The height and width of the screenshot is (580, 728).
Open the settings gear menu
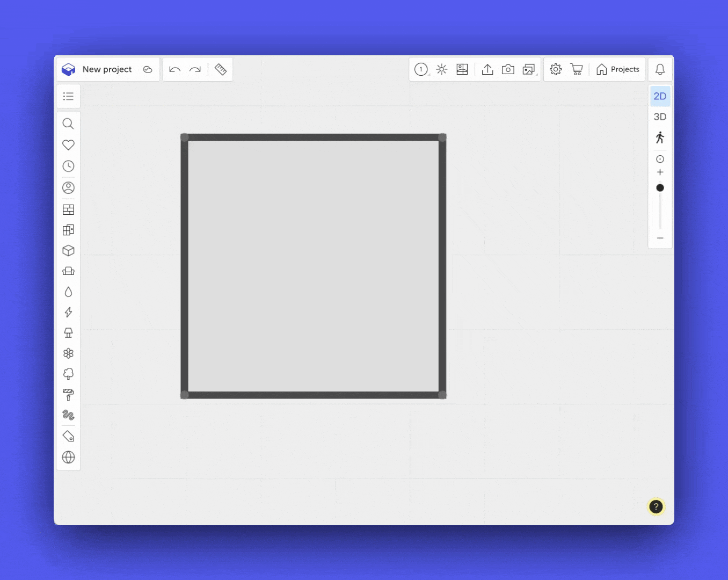(556, 69)
